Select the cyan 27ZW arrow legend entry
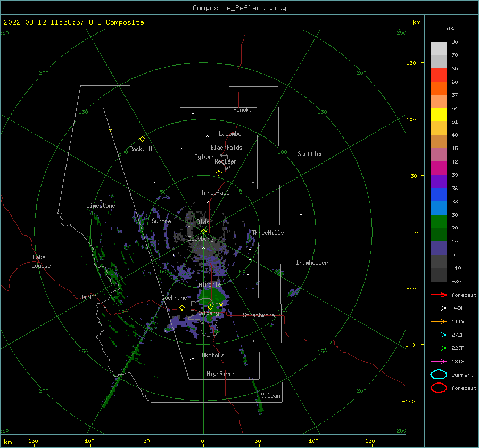Viewport: 479px width, 448px height. pos(439,335)
